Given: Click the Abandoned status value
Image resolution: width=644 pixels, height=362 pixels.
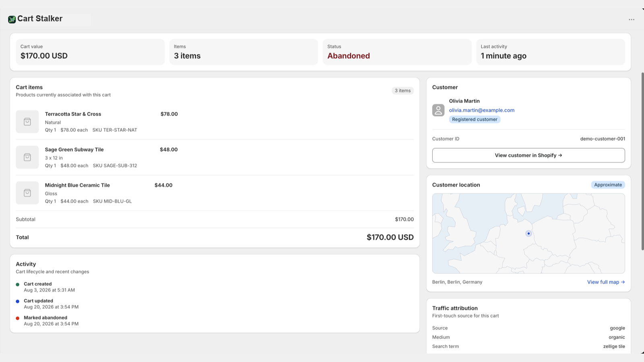Looking at the screenshot, I should pyautogui.click(x=349, y=56).
